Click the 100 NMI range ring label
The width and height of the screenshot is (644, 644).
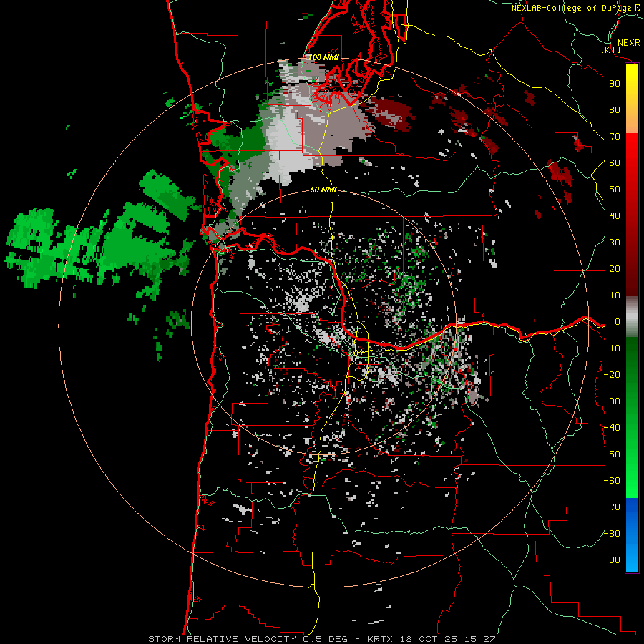323,57
